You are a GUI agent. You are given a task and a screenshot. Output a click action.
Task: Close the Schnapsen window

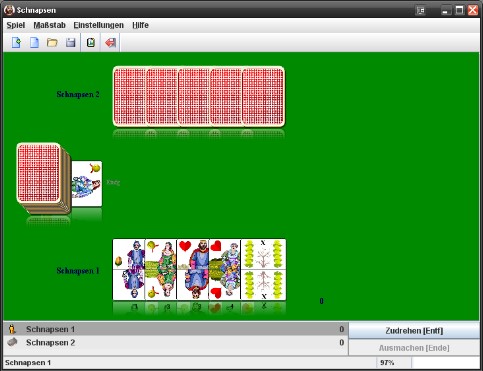[x=473, y=10]
